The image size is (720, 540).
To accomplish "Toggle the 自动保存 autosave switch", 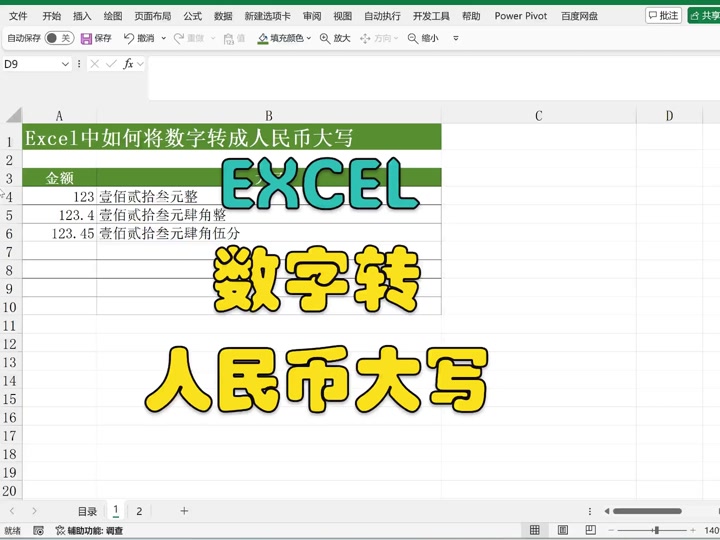I will point(59,38).
